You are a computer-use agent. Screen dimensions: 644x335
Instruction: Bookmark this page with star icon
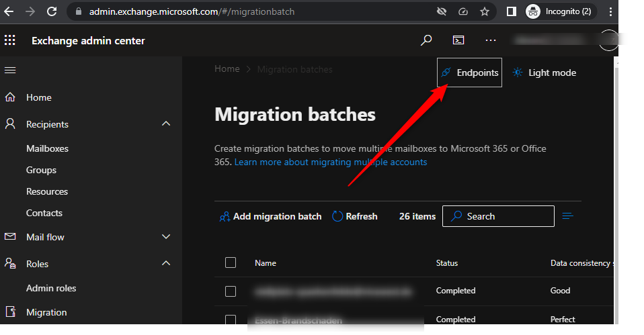coord(485,11)
